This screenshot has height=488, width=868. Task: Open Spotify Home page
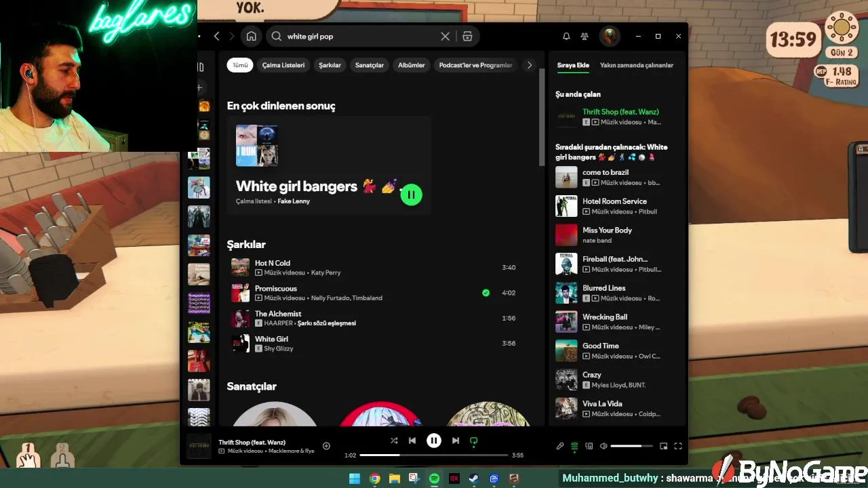tap(251, 36)
